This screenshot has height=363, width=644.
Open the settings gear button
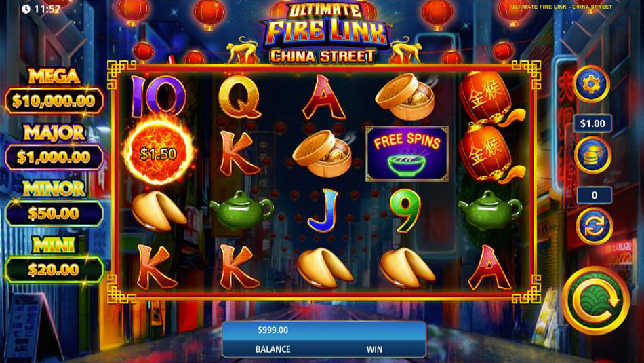point(591,84)
